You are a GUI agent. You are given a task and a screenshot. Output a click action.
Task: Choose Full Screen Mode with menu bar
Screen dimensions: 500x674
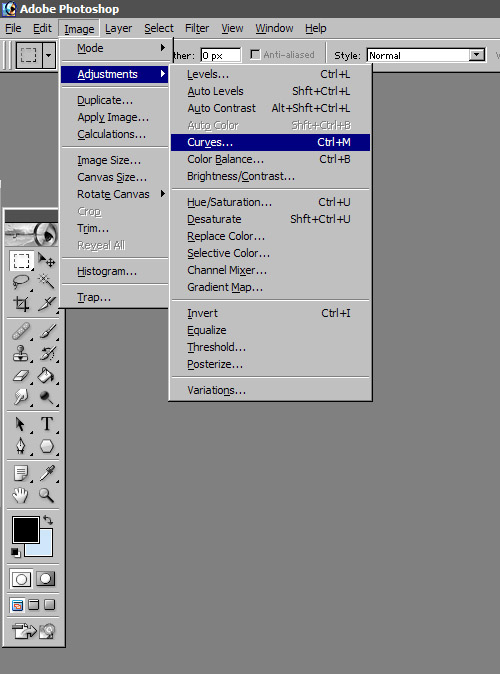tap(34, 605)
